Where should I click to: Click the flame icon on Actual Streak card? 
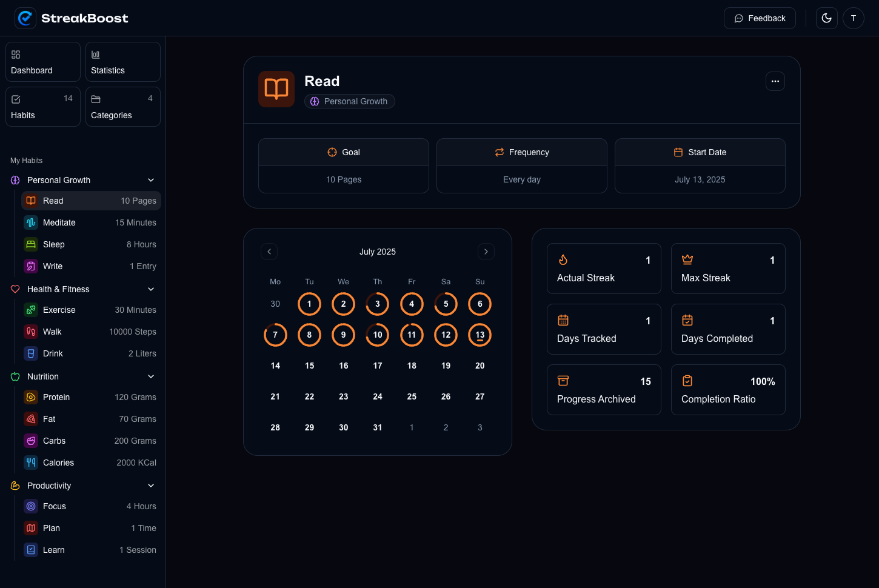(563, 259)
